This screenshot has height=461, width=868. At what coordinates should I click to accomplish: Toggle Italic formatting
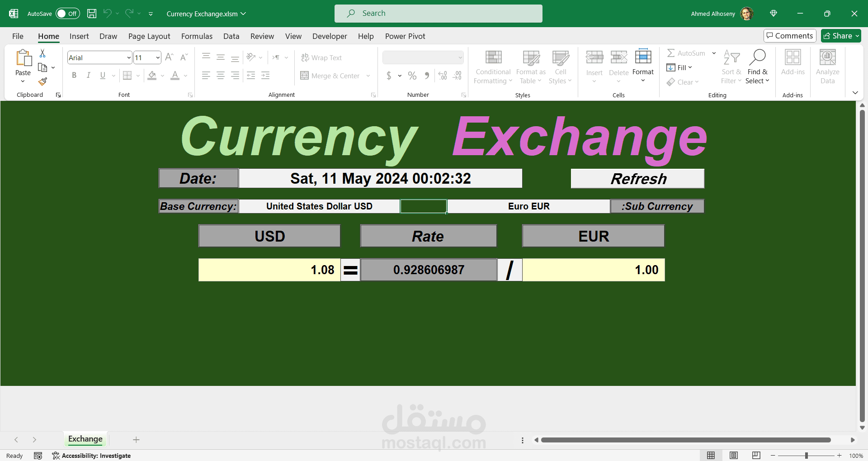click(89, 76)
